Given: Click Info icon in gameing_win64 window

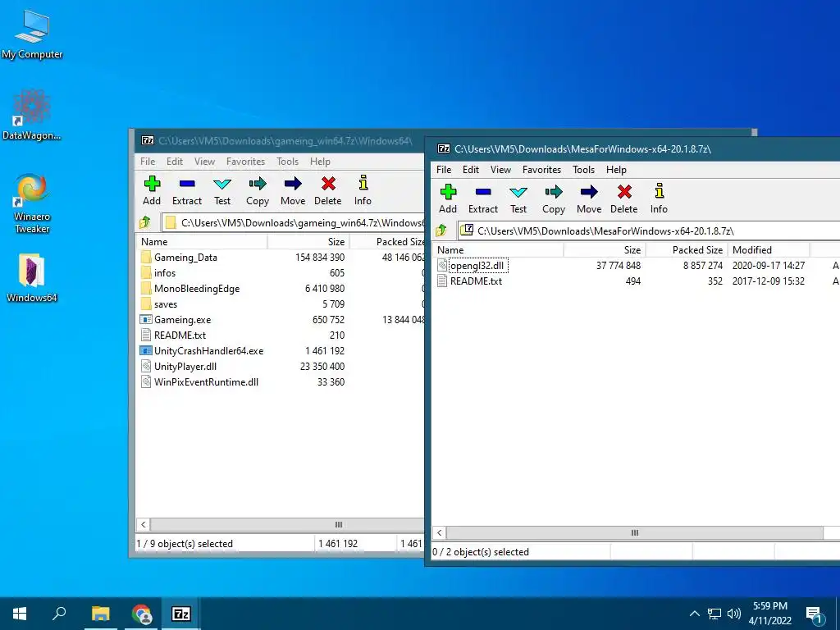Looking at the screenshot, I should [x=363, y=183].
